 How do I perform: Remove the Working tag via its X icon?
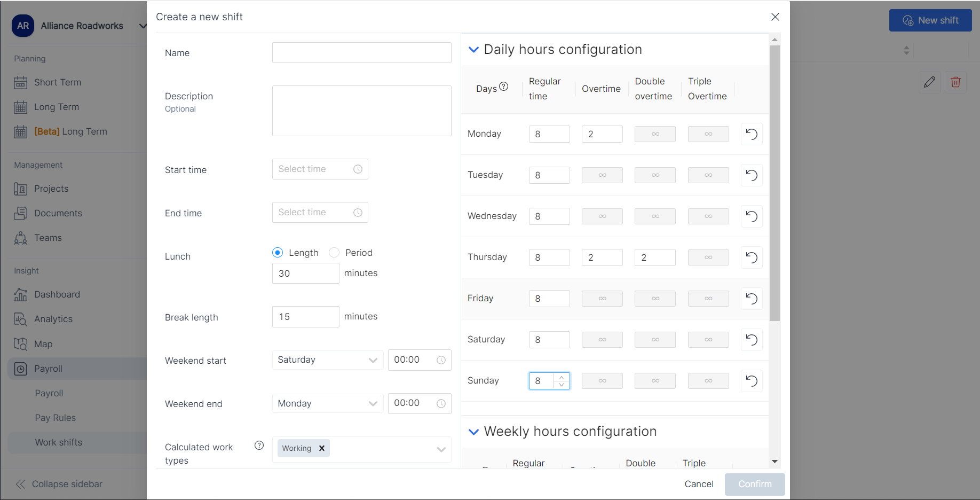pyautogui.click(x=322, y=448)
